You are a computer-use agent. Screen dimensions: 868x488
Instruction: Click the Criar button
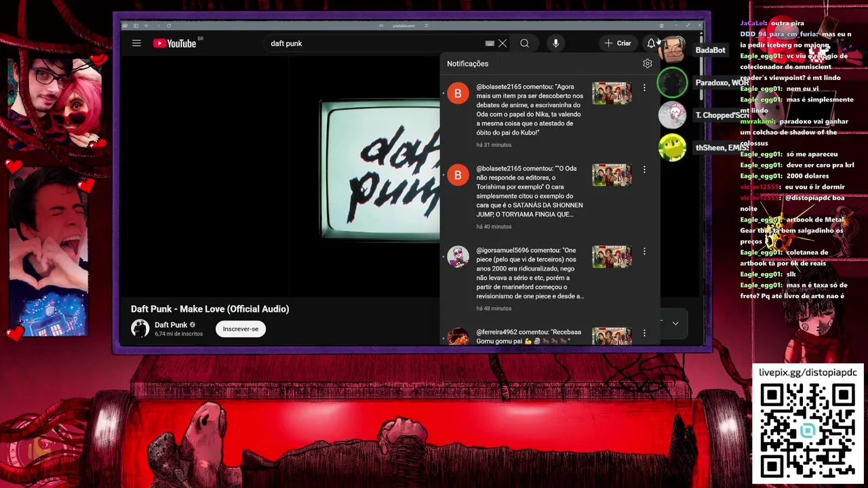pos(618,43)
